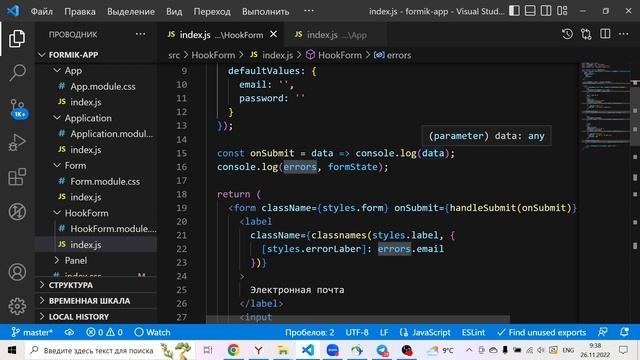Split the editor to the right
The height and width of the screenshot is (360, 640).
(605, 34)
